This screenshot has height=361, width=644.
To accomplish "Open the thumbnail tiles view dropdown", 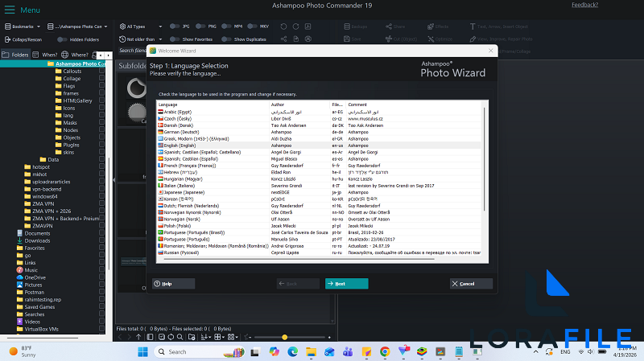I will [233, 337].
